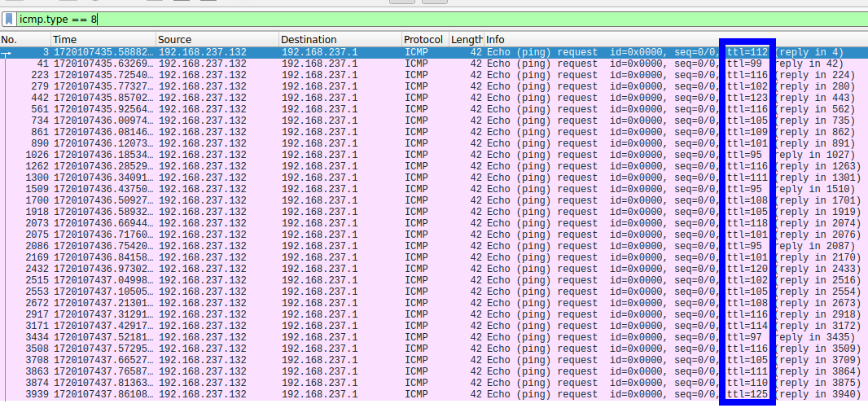Sort by the Destination column header
The height and width of the screenshot is (408, 868).
pyautogui.click(x=340, y=40)
